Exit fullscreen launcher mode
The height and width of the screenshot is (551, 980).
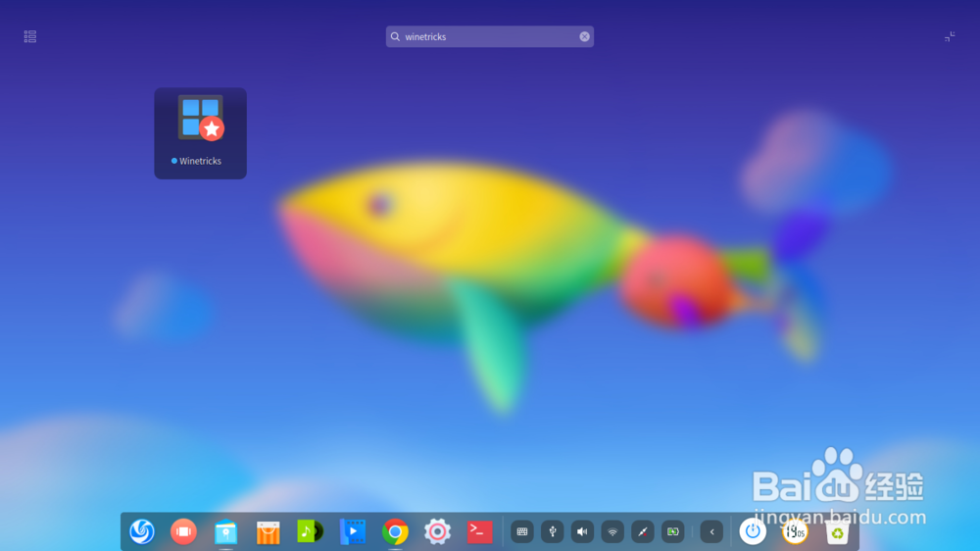[x=950, y=37]
